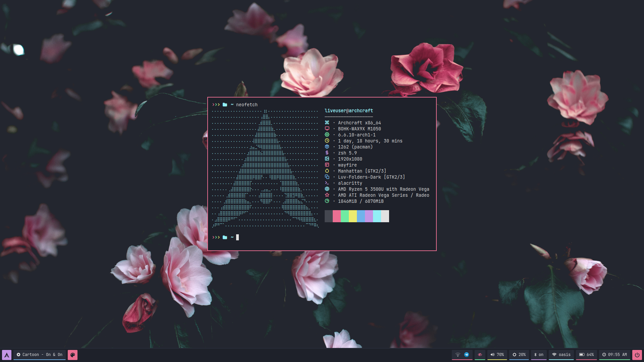Click the battery 64% indicator
644x362 pixels.
click(586, 355)
